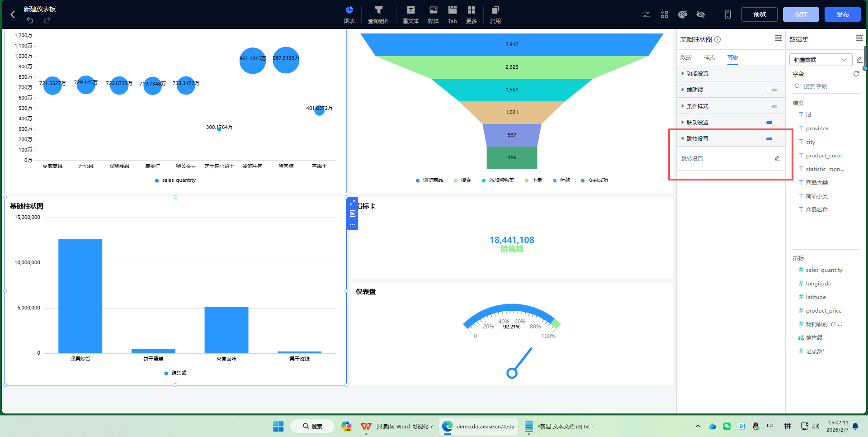Edit the dataset via pencil icon
The image size is (868, 437).
click(x=859, y=60)
